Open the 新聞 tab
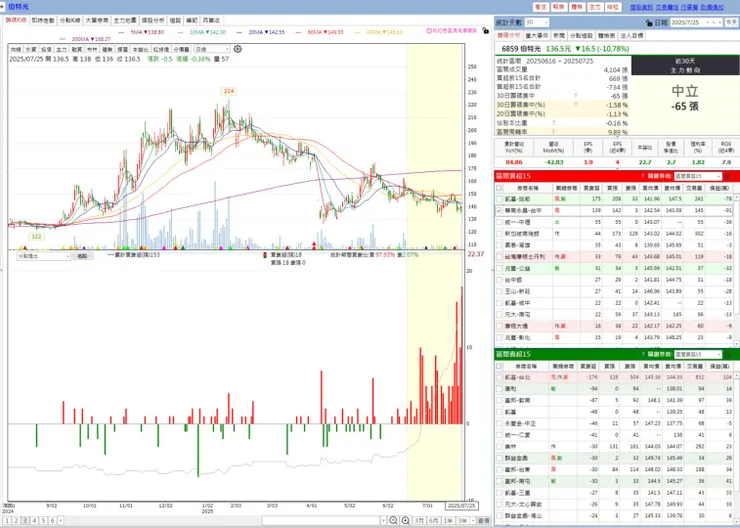Image resolution: width=740 pixels, height=528 pixels. (559, 35)
